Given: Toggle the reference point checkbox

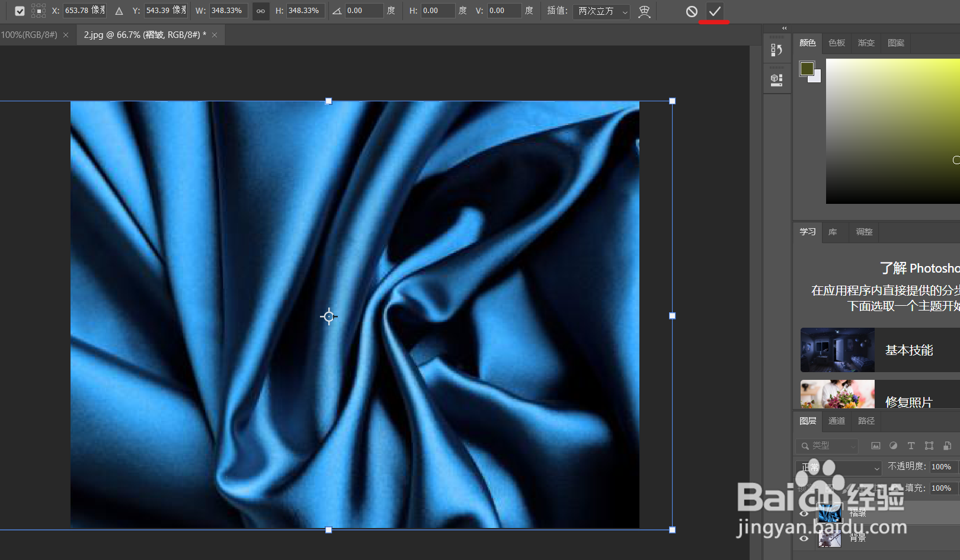Looking at the screenshot, I should (x=20, y=11).
